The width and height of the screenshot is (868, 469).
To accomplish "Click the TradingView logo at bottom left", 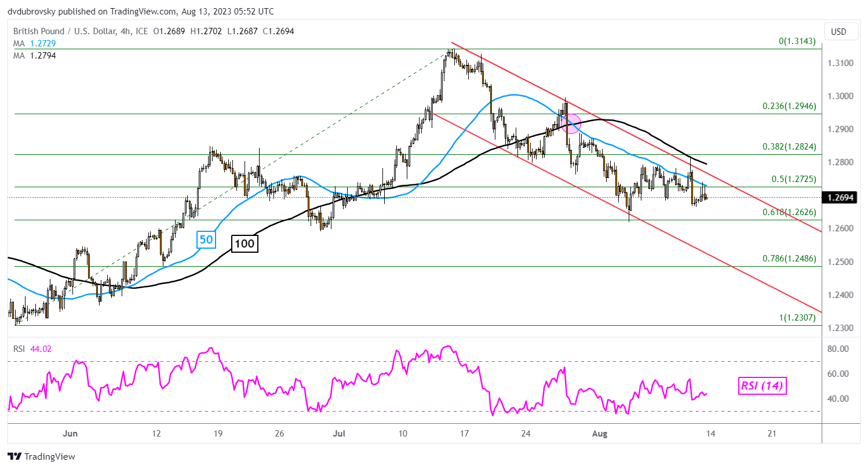I will tap(41, 456).
